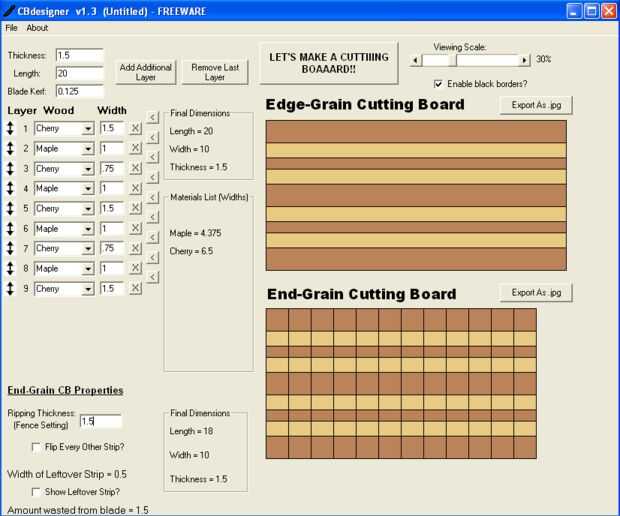Click the 'Maple = 4.375' materials text

(x=195, y=233)
